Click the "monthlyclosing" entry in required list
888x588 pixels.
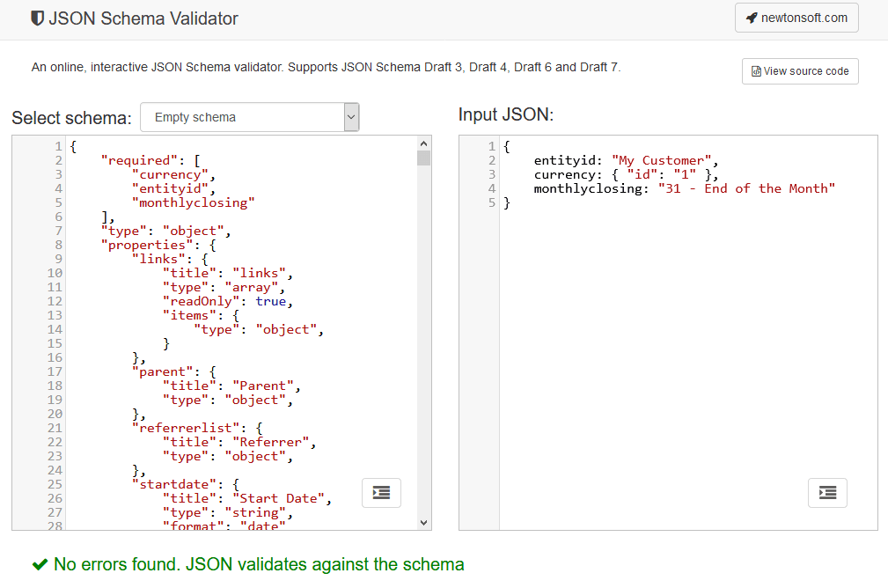pos(193,202)
